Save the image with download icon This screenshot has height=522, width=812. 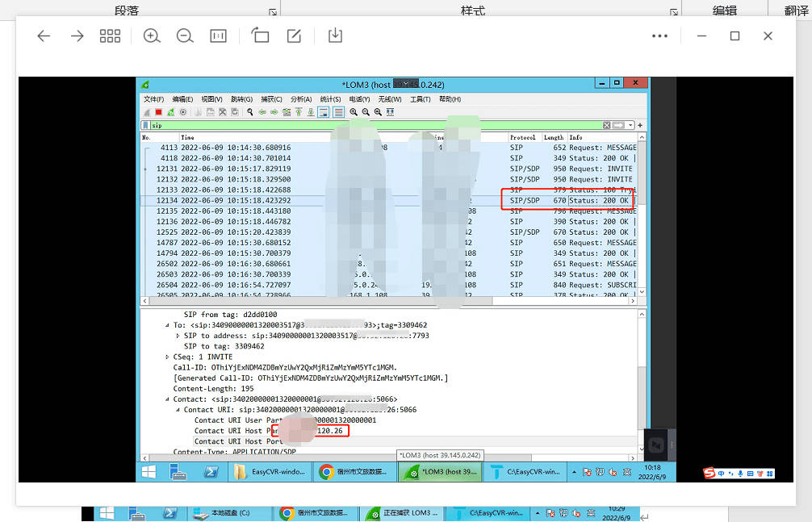[x=335, y=35]
